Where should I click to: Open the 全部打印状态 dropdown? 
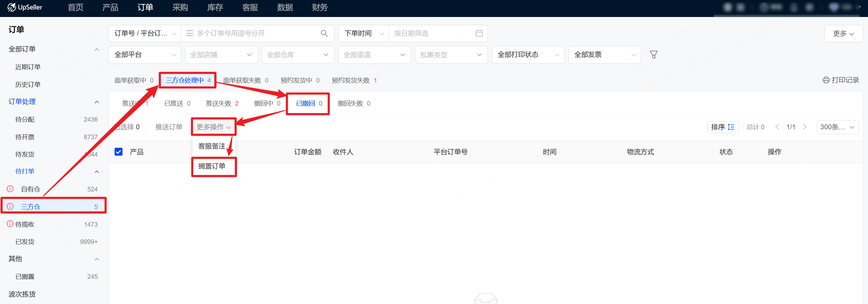click(528, 55)
